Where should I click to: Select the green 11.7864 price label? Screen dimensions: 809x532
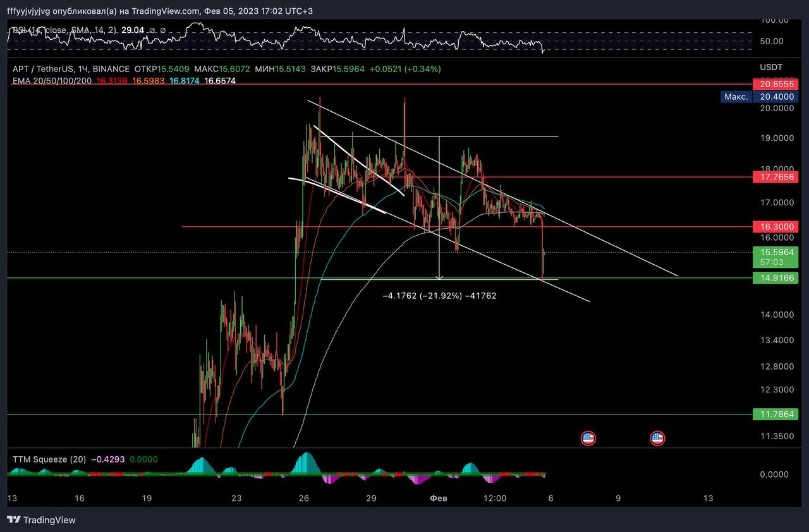pos(776,414)
